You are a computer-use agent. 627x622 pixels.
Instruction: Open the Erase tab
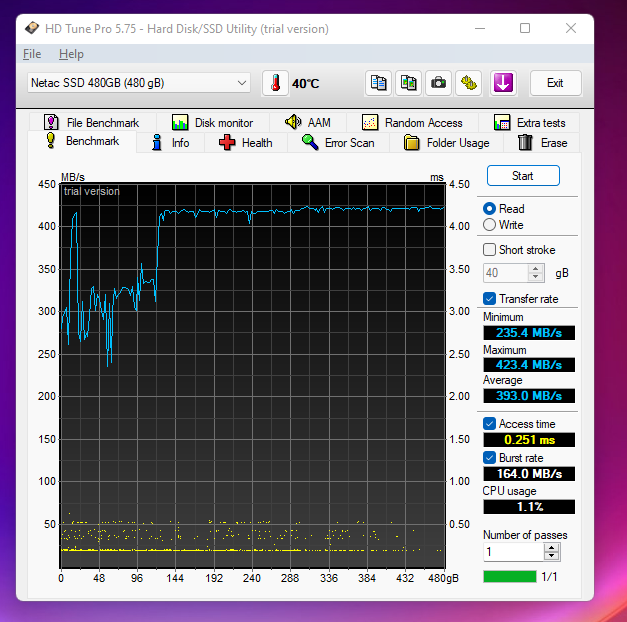[542, 143]
